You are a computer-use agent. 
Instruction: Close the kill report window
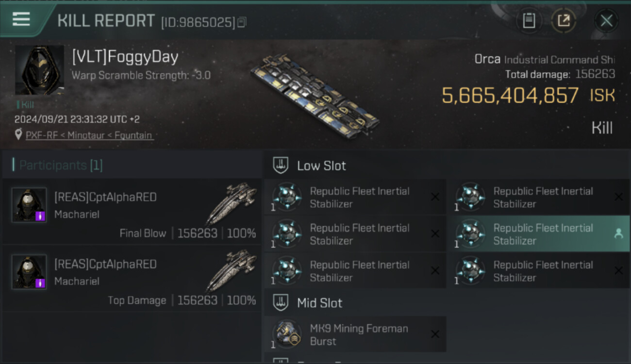pos(606,21)
